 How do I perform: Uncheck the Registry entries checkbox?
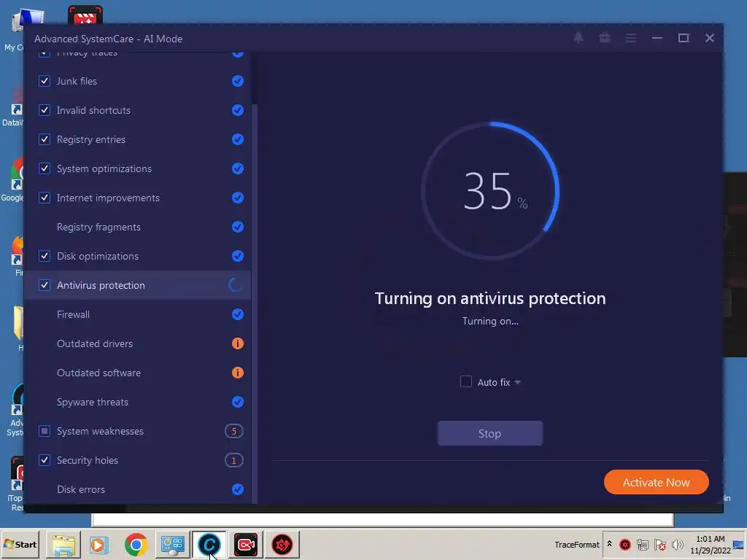tap(44, 139)
